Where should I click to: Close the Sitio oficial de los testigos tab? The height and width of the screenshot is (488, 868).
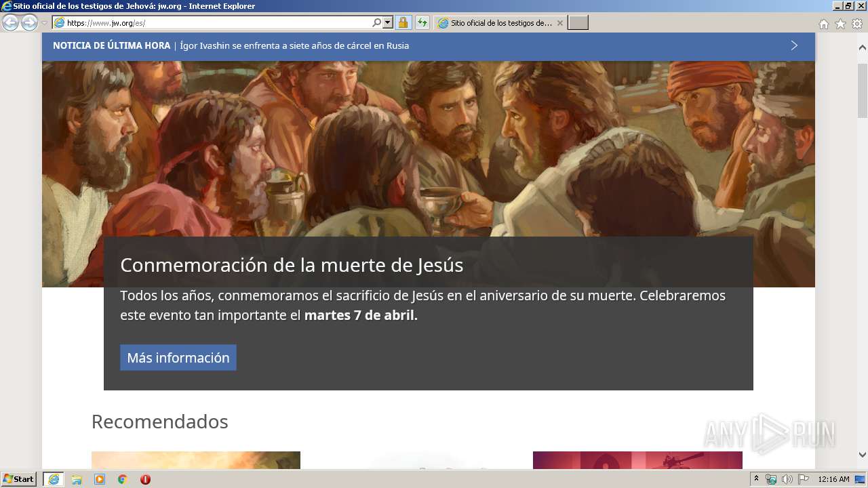point(559,23)
